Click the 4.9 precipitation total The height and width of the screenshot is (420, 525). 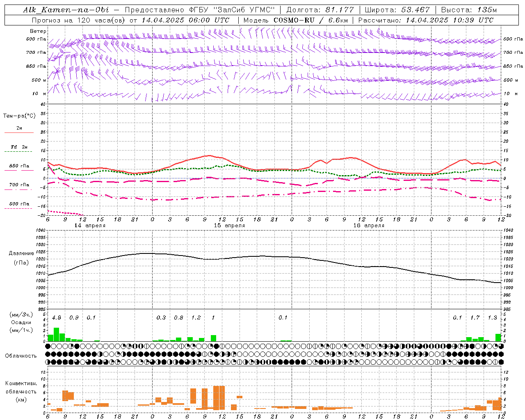point(57,318)
